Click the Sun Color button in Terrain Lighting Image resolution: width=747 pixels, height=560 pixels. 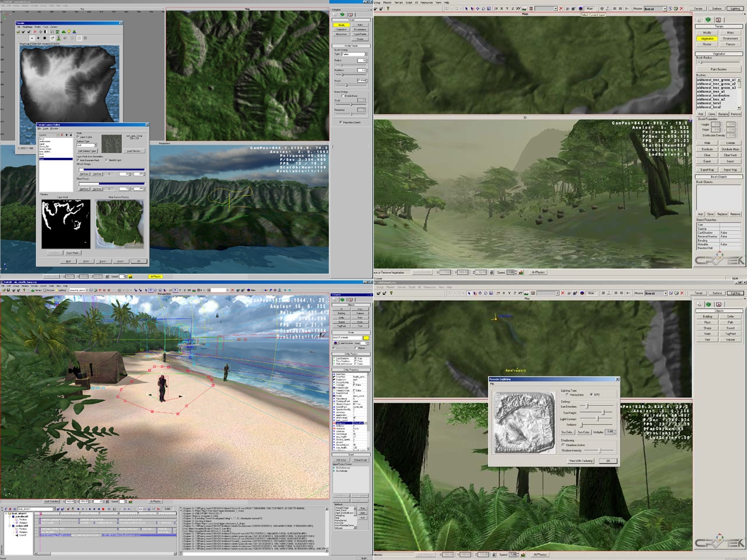tap(584, 432)
